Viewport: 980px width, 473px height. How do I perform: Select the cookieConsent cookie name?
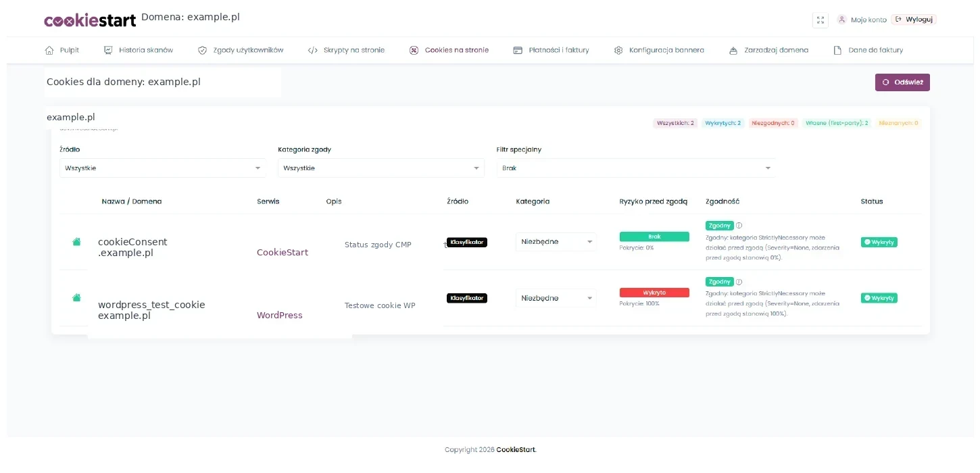click(x=132, y=242)
